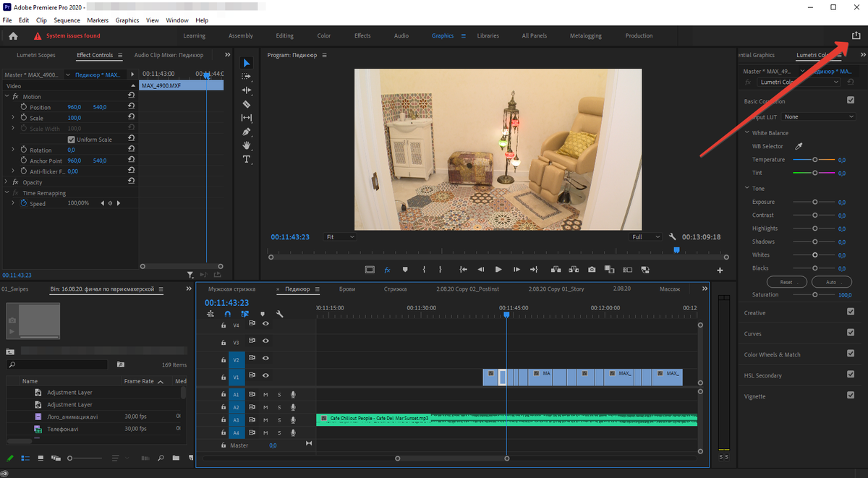
Task: Select the Ripple Edit tool
Action: point(246,90)
